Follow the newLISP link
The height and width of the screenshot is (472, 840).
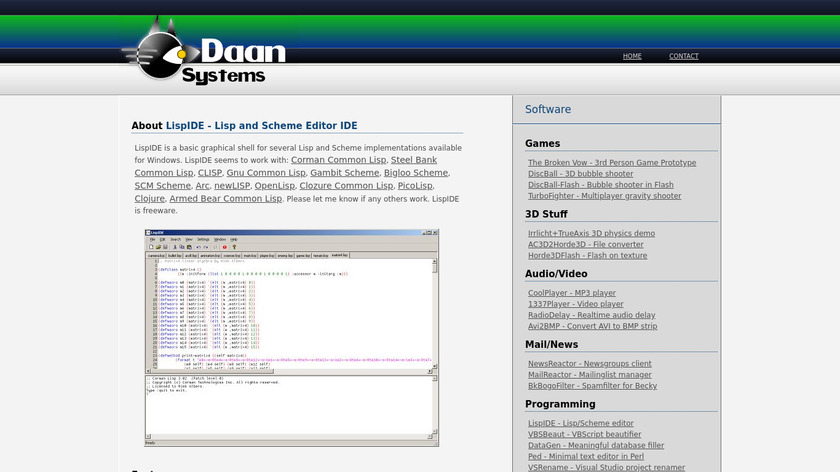click(x=232, y=185)
